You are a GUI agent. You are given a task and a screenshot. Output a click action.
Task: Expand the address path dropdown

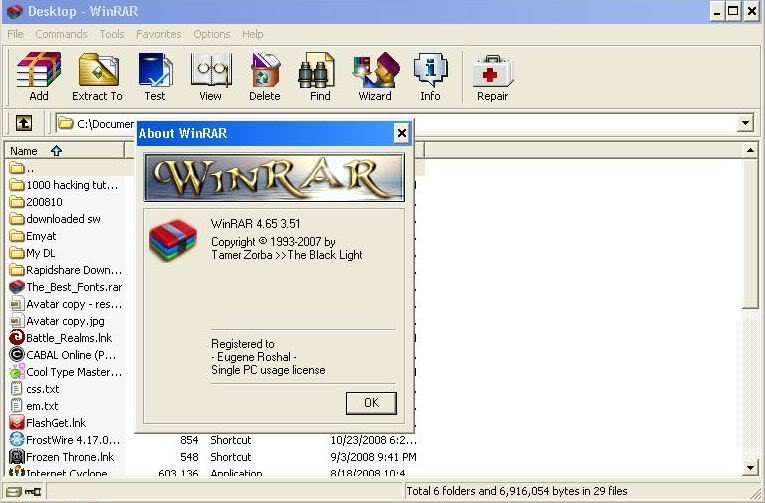(745, 123)
